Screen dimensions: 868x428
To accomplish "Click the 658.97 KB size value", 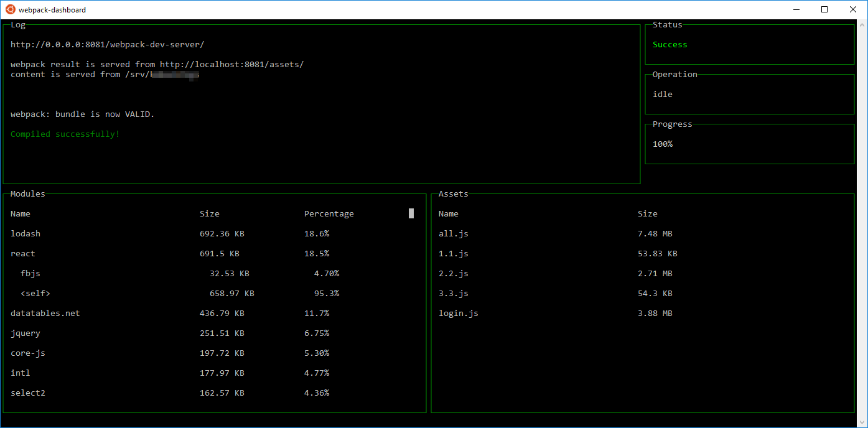I will (x=232, y=294).
